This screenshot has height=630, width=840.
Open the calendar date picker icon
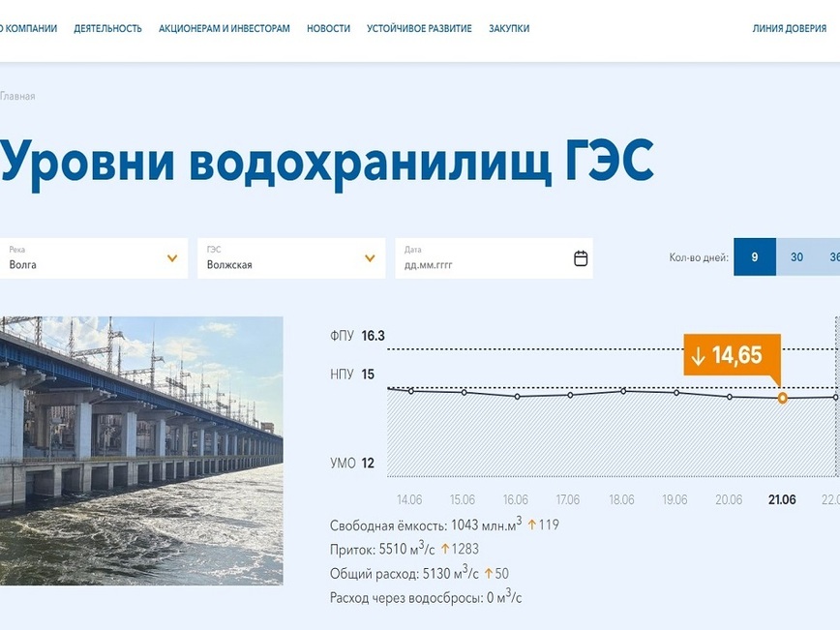click(580, 258)
